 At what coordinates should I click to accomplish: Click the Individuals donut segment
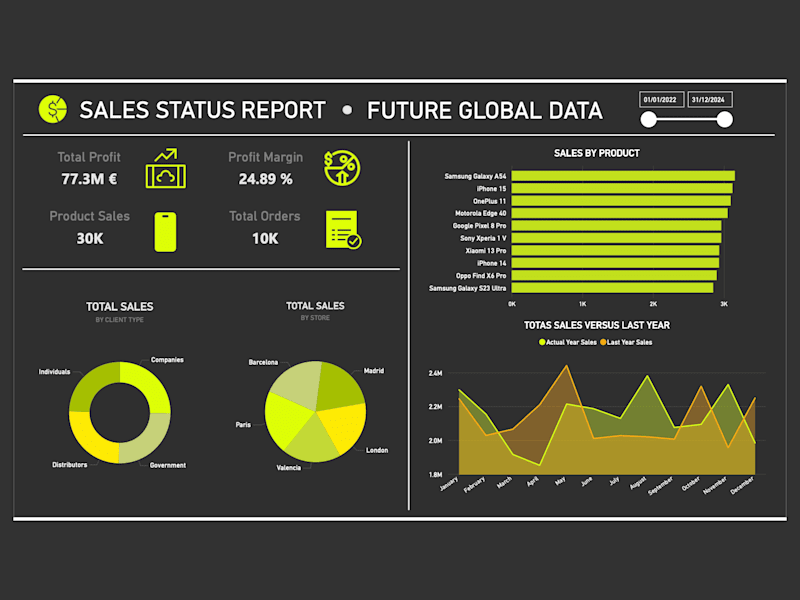(x=91, y=383)
